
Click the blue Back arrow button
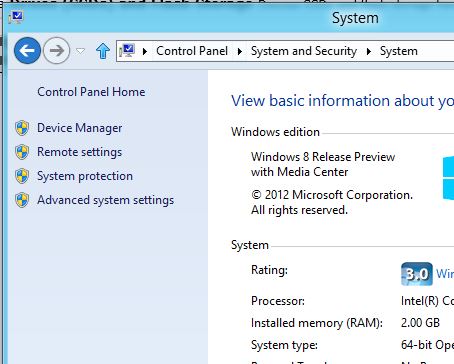click(27, 51)
